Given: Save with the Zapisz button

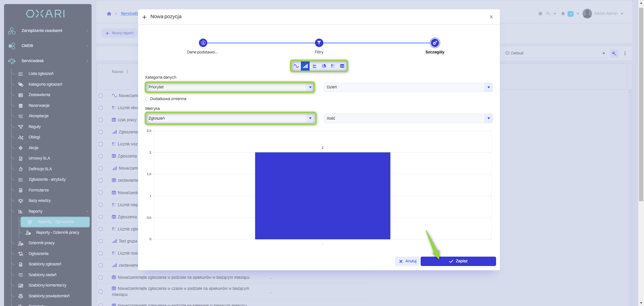Looking at the screenshot, I should 458,261.
